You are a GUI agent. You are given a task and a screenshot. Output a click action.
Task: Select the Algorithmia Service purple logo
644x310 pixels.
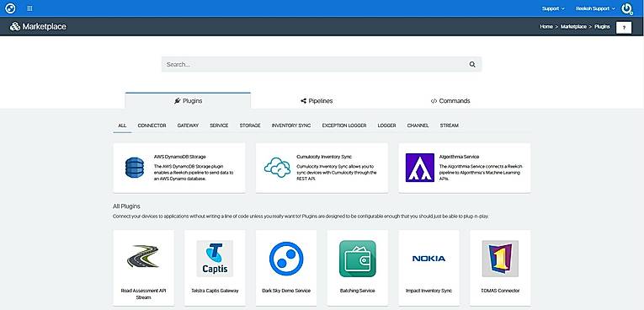pos(420,168)
